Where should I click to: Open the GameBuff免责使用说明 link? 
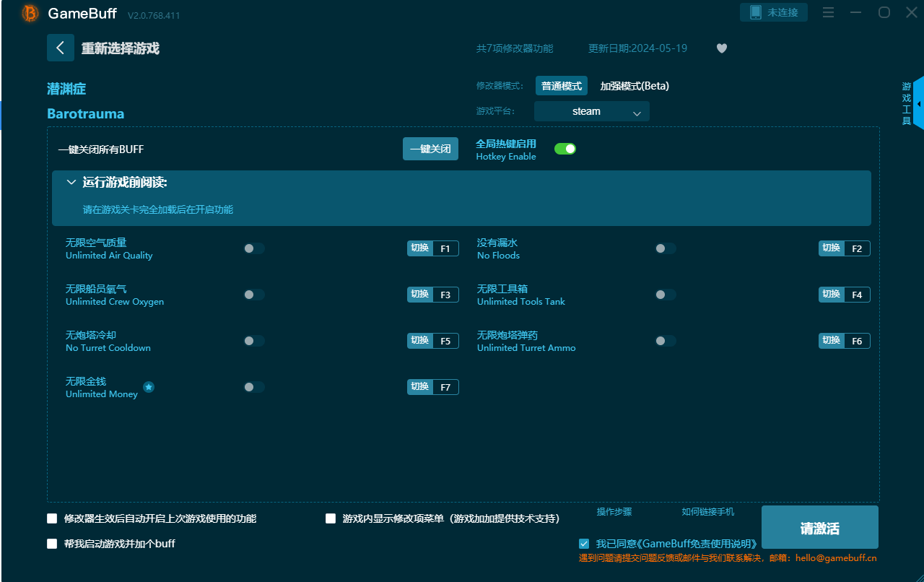pyautogui.click(x=697, y=544)
